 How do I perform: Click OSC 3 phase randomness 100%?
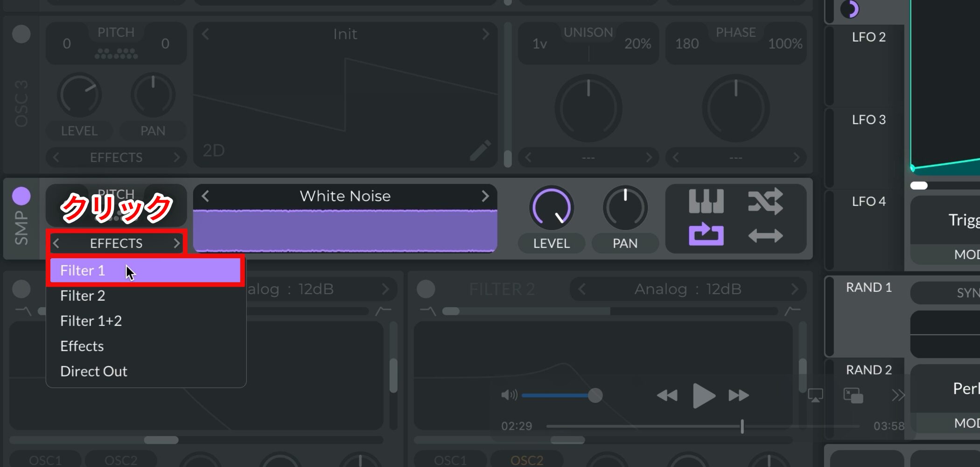coord(785,44)
